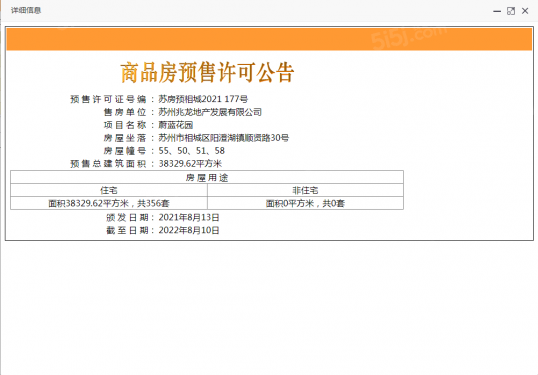Click the label 颁发日期
The image size is (538, 375).
tap(127, 218)
